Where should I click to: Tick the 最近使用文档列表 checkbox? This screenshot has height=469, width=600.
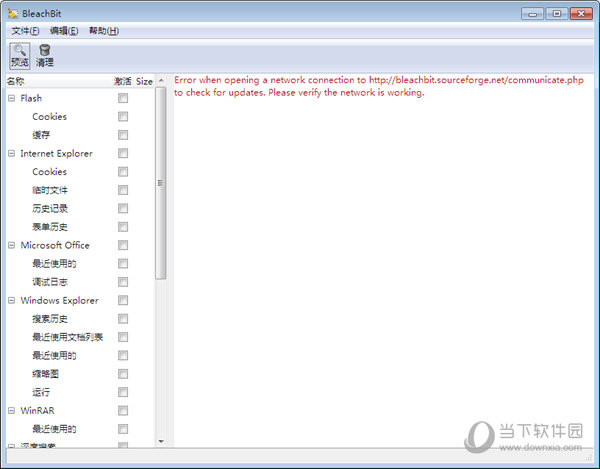pos(123,337)
